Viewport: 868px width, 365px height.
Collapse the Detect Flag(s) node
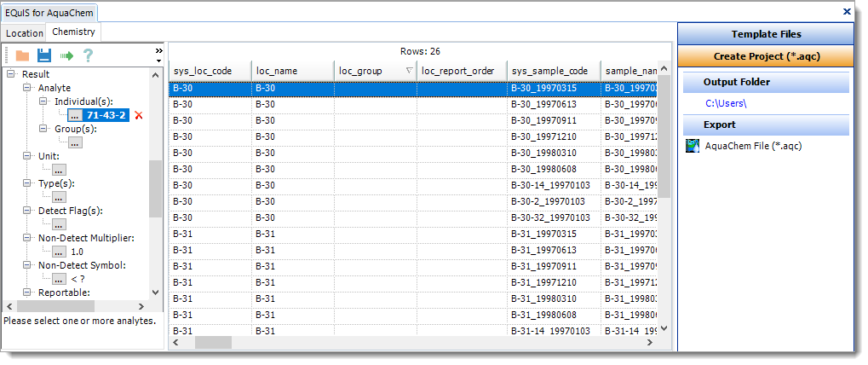(26, 211)
